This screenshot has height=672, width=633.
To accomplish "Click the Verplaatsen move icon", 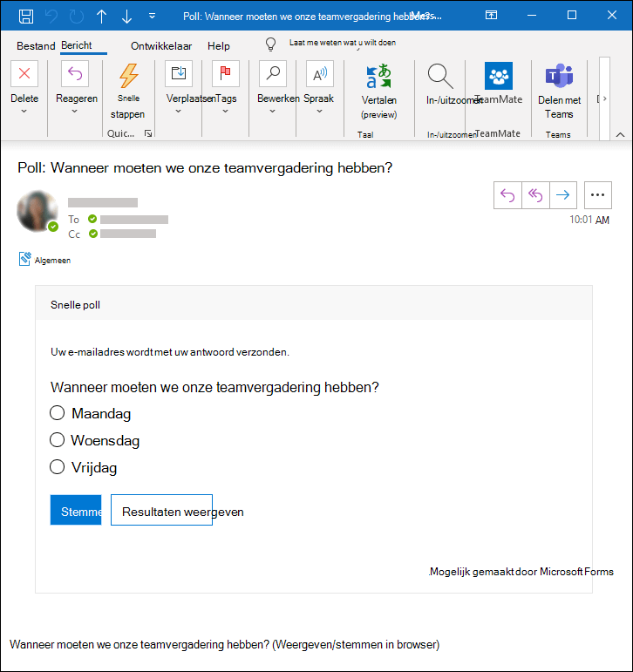I will [179, 74].
